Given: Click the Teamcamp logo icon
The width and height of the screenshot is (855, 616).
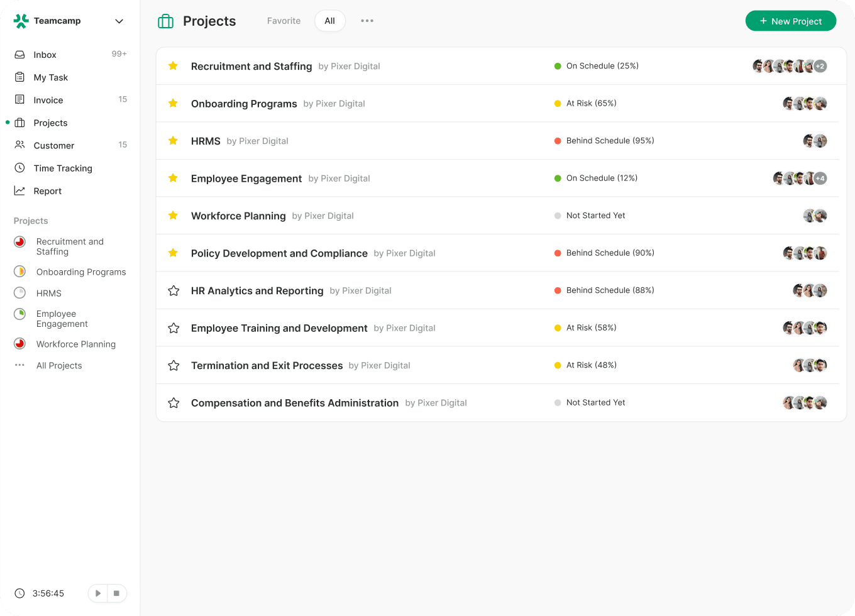Looking at the screenshot, I should point(21,21).
